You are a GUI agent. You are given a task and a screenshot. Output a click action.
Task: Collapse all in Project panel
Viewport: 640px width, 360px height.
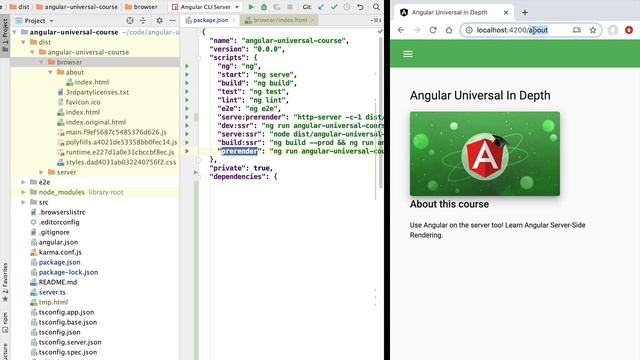(x=143, y=20)
